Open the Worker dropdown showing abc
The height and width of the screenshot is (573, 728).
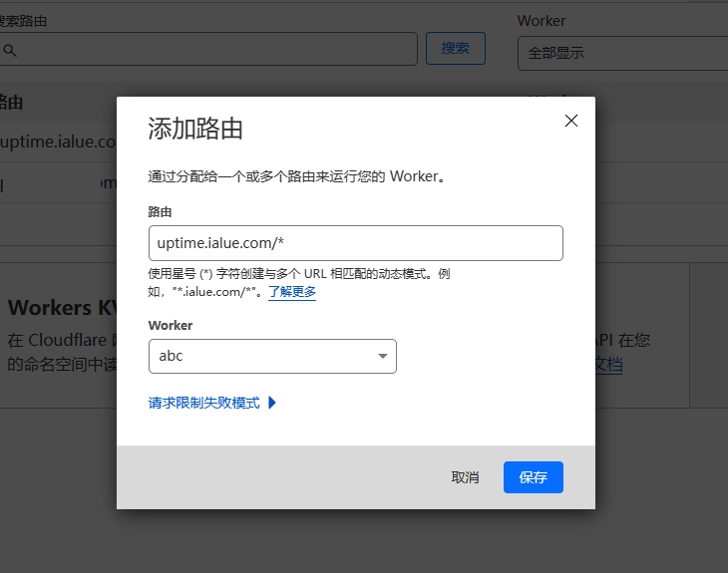click(271, 357)
